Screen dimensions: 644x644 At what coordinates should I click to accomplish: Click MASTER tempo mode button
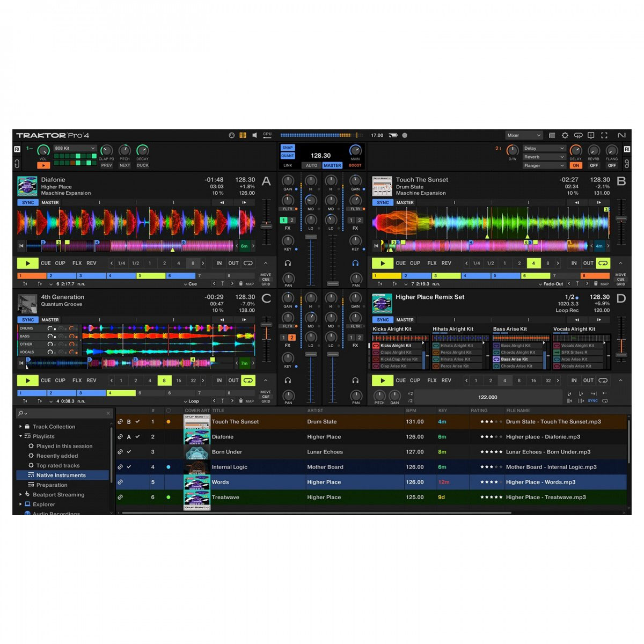[332, 165]
